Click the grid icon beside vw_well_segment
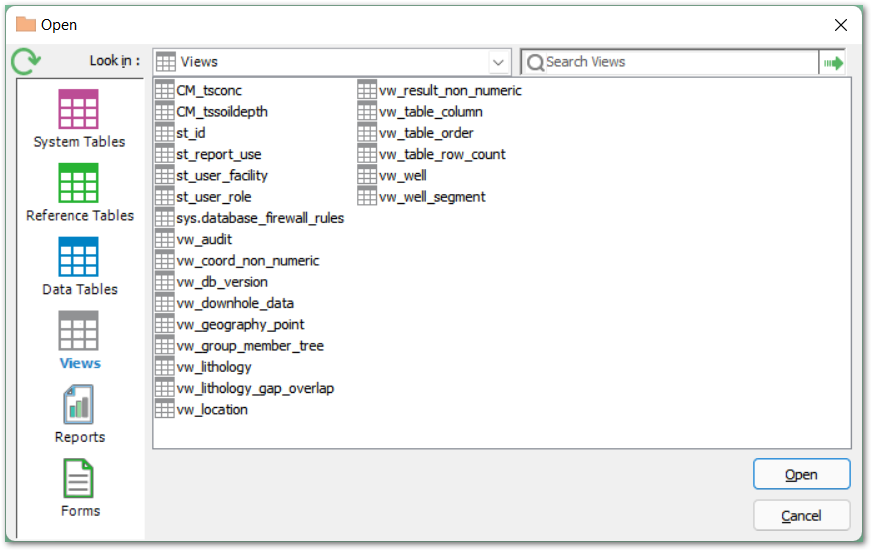This screenshot has width=872, height=551. (x=367, y=197)
